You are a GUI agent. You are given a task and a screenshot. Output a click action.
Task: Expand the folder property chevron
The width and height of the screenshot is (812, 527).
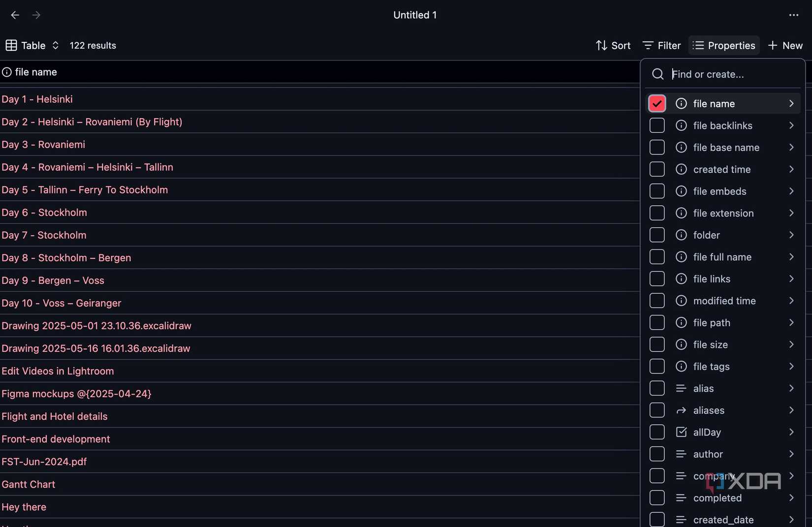[x=791, y=235]
